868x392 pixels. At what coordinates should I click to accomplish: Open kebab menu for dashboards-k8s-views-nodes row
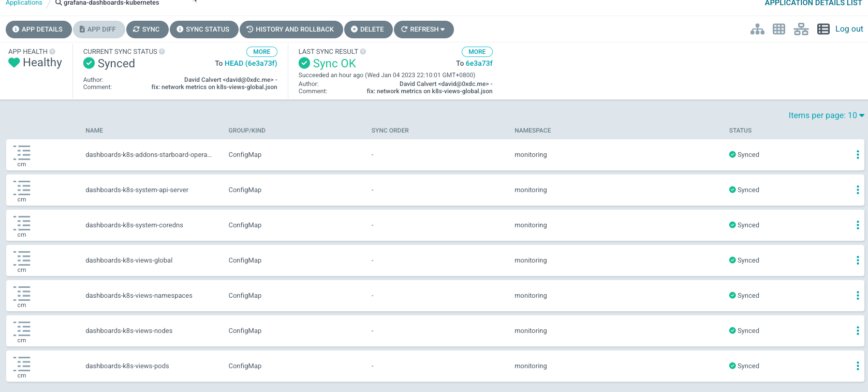pyautogui.click(x=858, y=331)
